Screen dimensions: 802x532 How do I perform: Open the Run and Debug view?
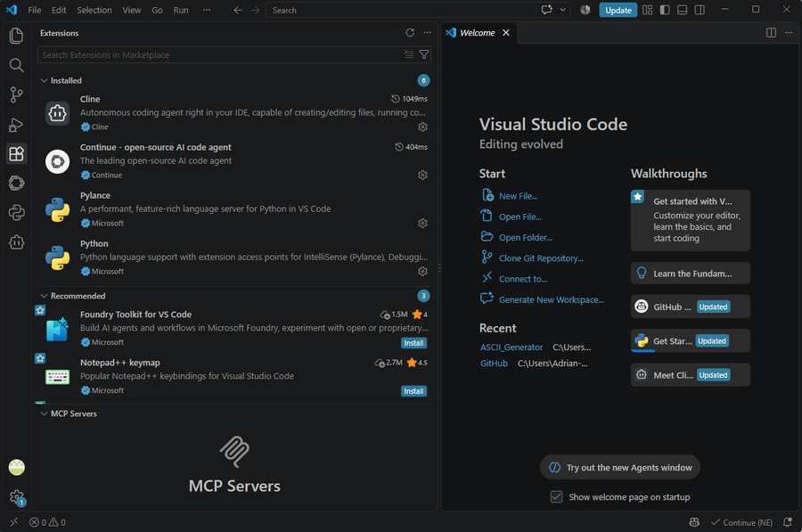coord(16,124)
